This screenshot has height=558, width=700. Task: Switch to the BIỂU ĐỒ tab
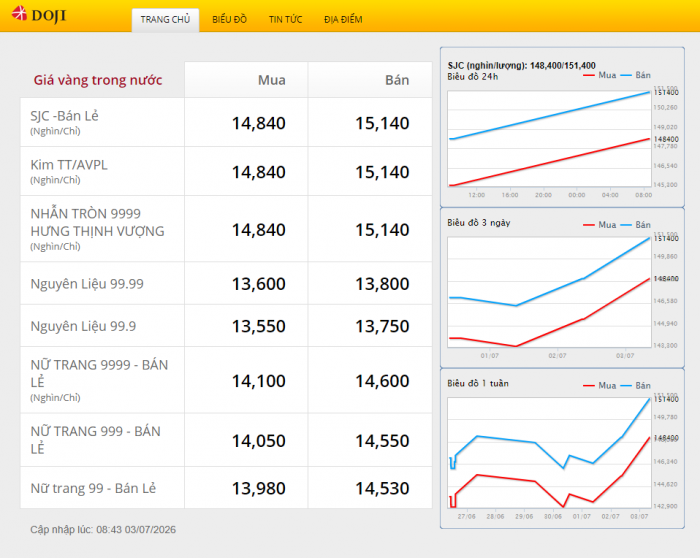229,20
